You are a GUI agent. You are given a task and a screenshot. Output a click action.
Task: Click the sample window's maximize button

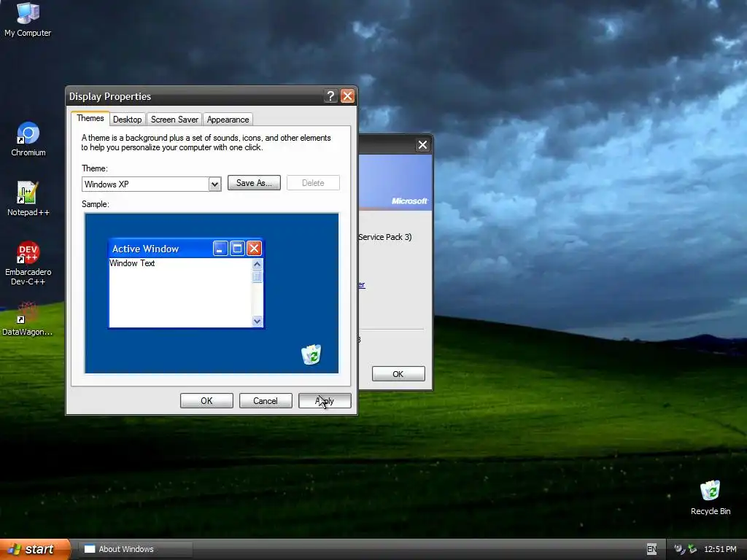(237, 249)
